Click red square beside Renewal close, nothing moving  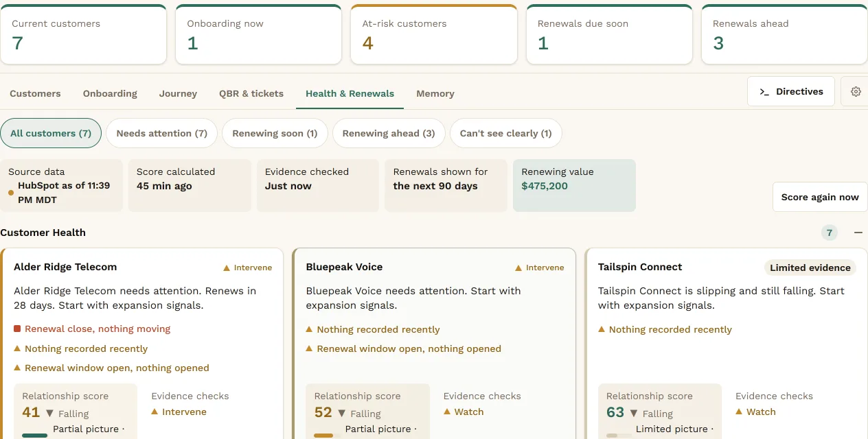point(17,329)
